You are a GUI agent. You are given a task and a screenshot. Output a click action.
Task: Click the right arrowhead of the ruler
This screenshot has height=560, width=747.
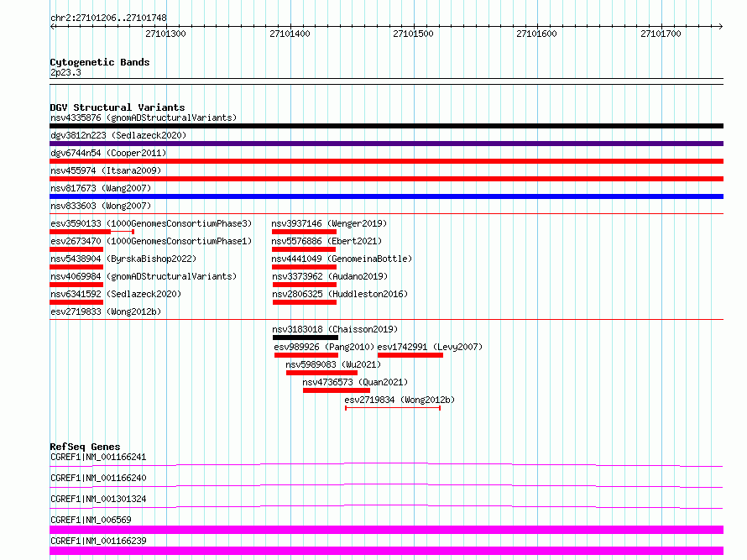[x=721, y=27]
